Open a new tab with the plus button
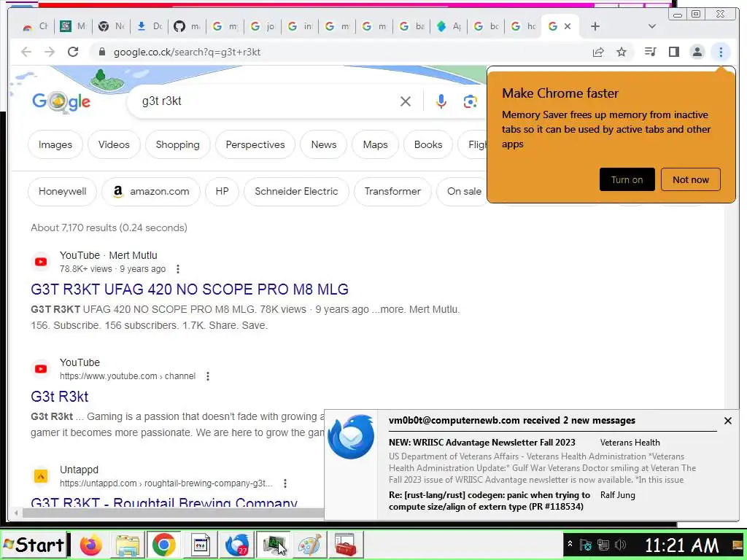The height and width of the screenshot is (560, 747). pos(595,26)
